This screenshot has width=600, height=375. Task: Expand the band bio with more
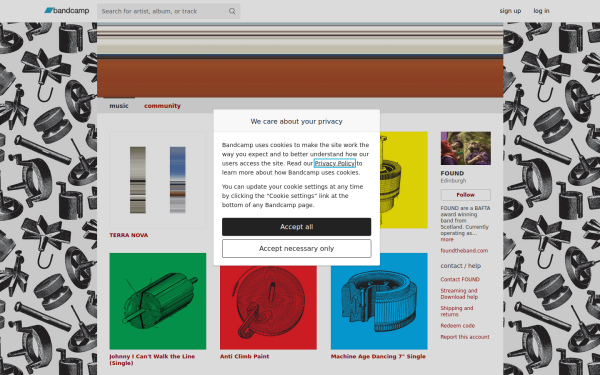point(447,240)
